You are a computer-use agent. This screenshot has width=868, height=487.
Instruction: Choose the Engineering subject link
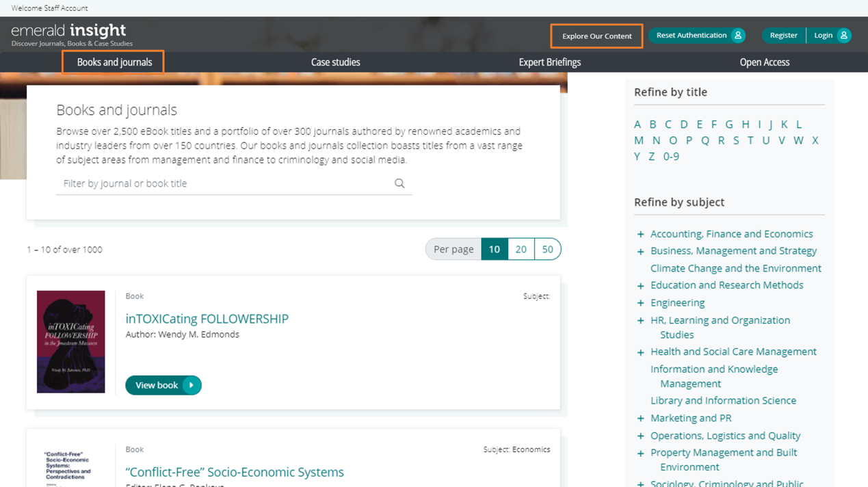tap(678, 302)
